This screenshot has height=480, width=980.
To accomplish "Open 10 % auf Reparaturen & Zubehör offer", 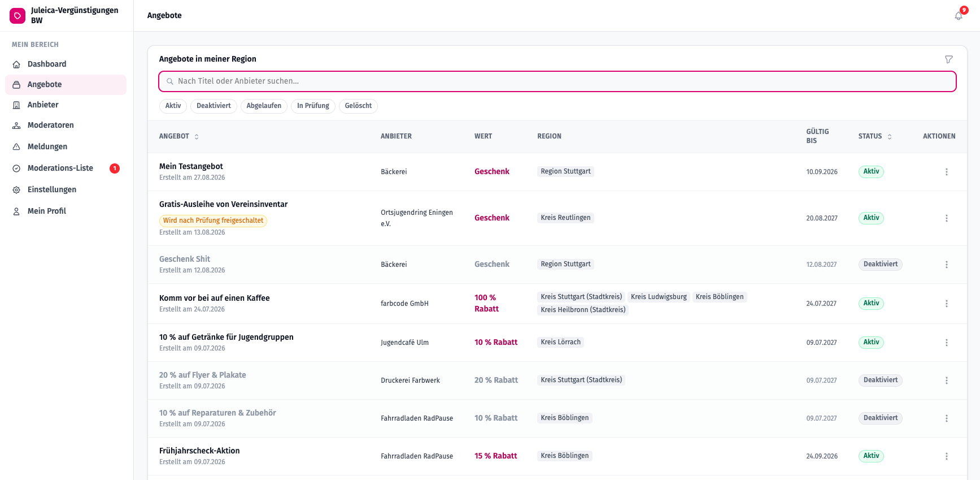I will 217,413.
